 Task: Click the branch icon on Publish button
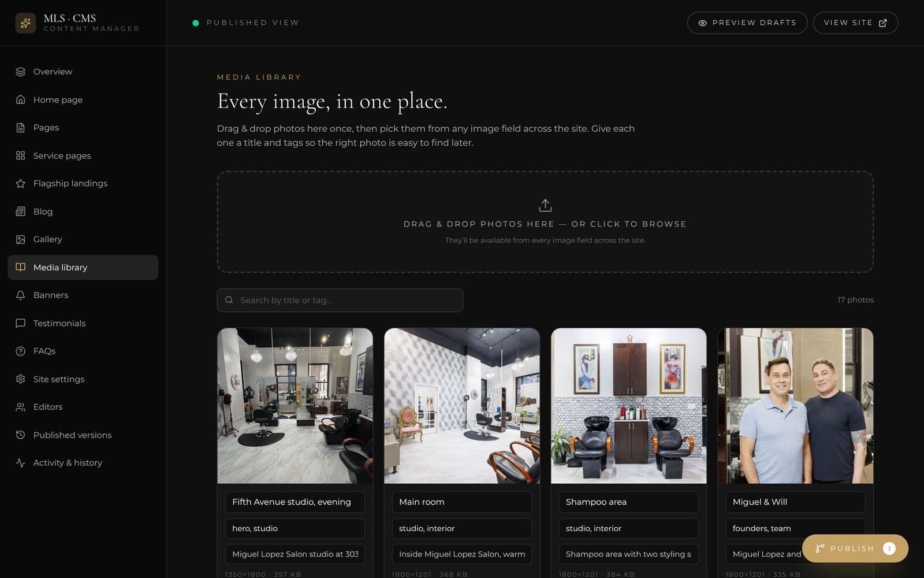[x=819, y=549]
